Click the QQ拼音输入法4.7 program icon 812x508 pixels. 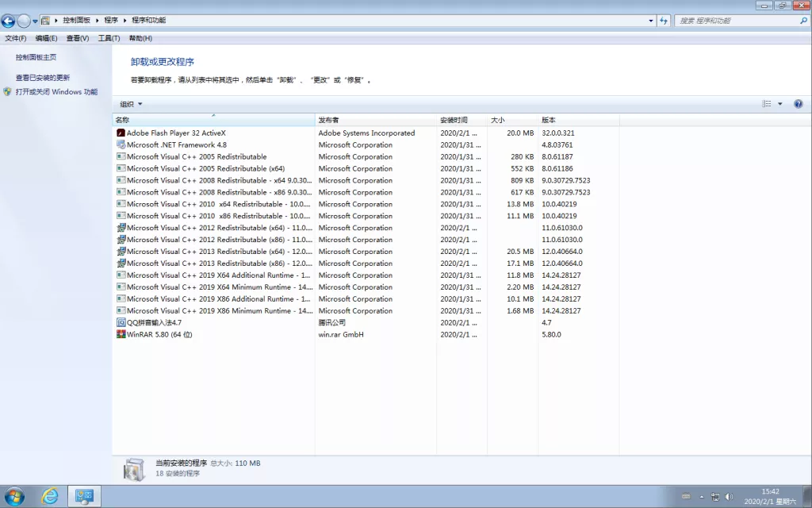121,322
